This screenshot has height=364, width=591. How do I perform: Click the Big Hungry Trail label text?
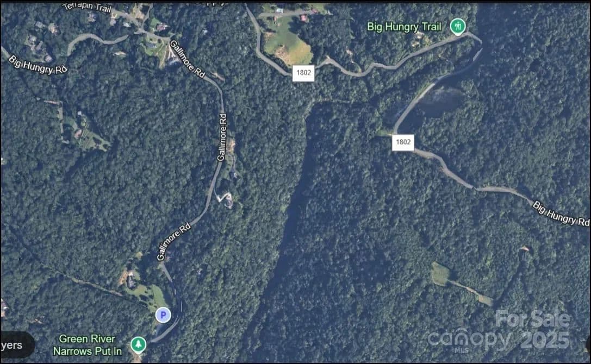point(404,27)
